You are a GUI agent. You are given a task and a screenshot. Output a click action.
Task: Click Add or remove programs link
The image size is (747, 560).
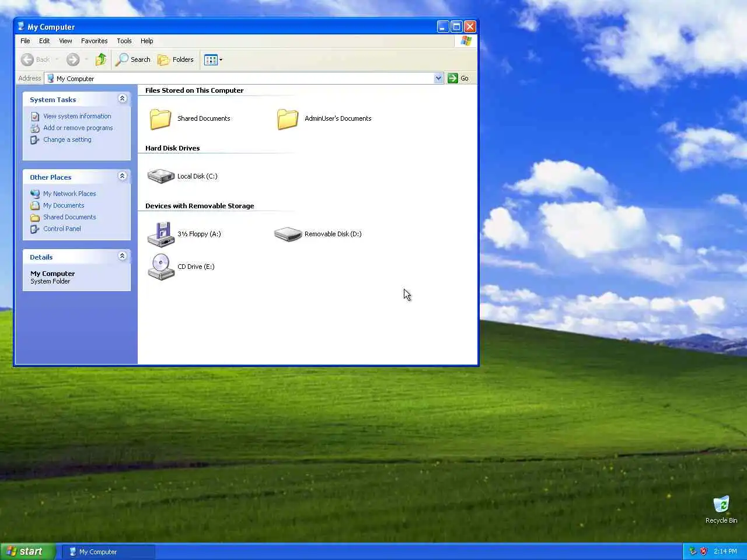(78, 128)
